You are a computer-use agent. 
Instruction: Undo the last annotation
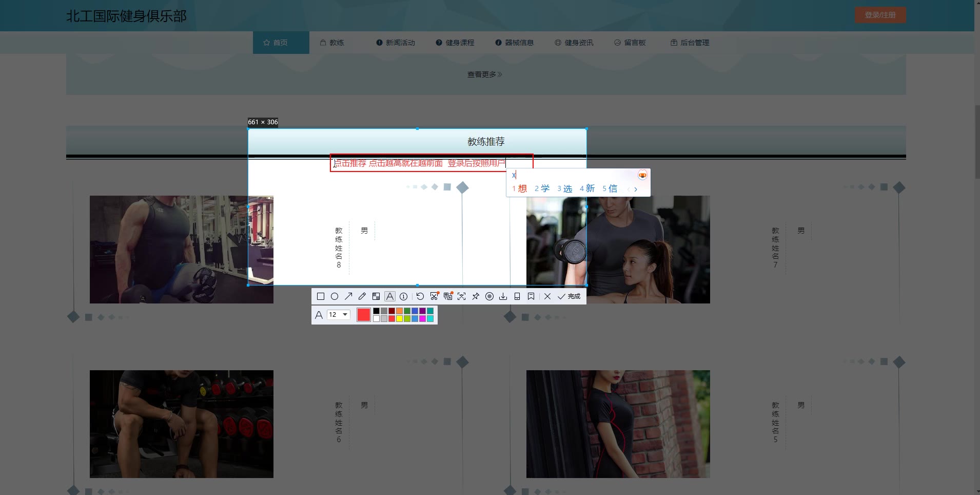tap(420, 296)
